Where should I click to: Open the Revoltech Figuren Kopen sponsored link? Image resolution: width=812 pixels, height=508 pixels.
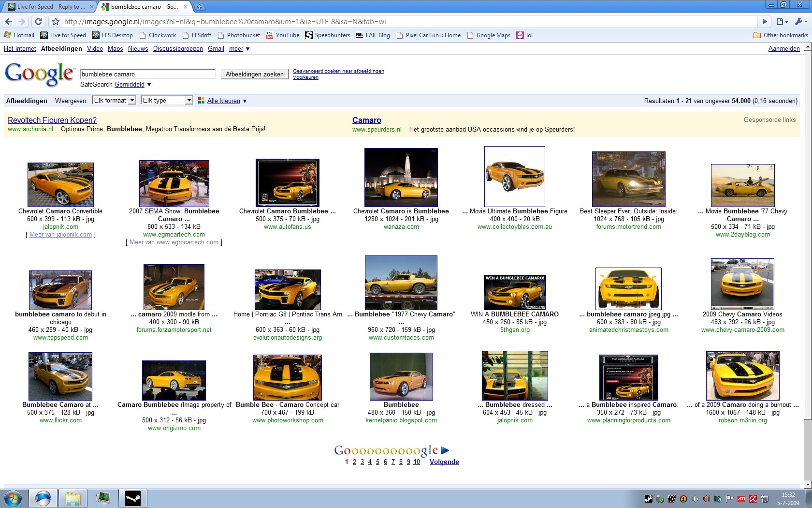click(52, 120)
